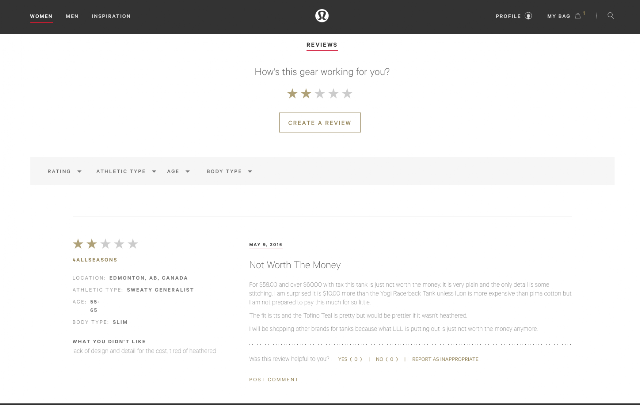
Task: Click the search magnifier icon
Action: tap(611, 16)
